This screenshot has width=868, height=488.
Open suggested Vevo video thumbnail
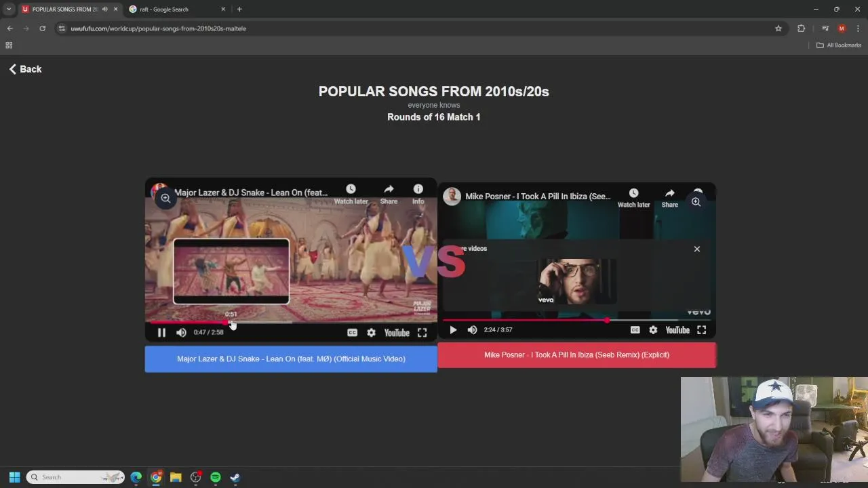[577, 281]
